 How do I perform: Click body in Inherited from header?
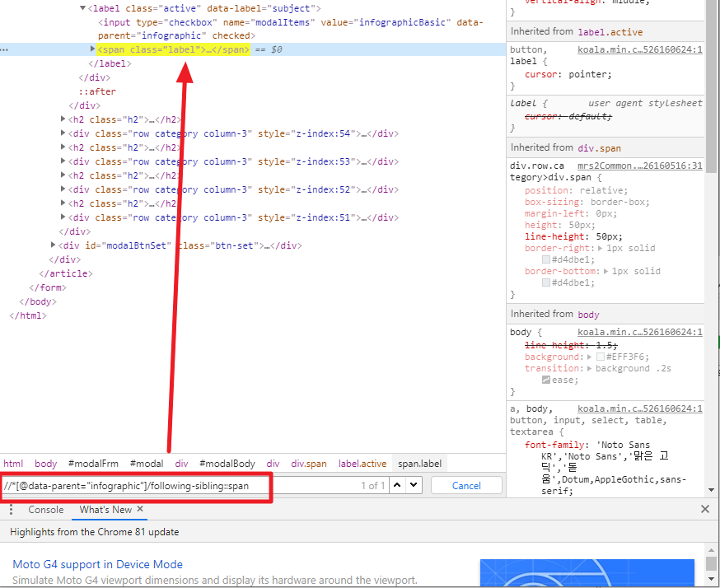[589, 315]
